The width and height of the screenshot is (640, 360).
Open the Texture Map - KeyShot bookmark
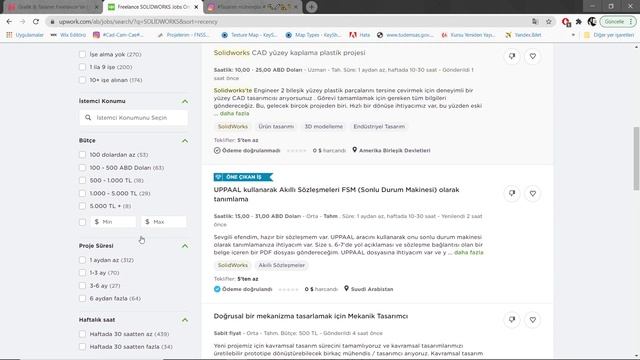[x=249, y=35]
